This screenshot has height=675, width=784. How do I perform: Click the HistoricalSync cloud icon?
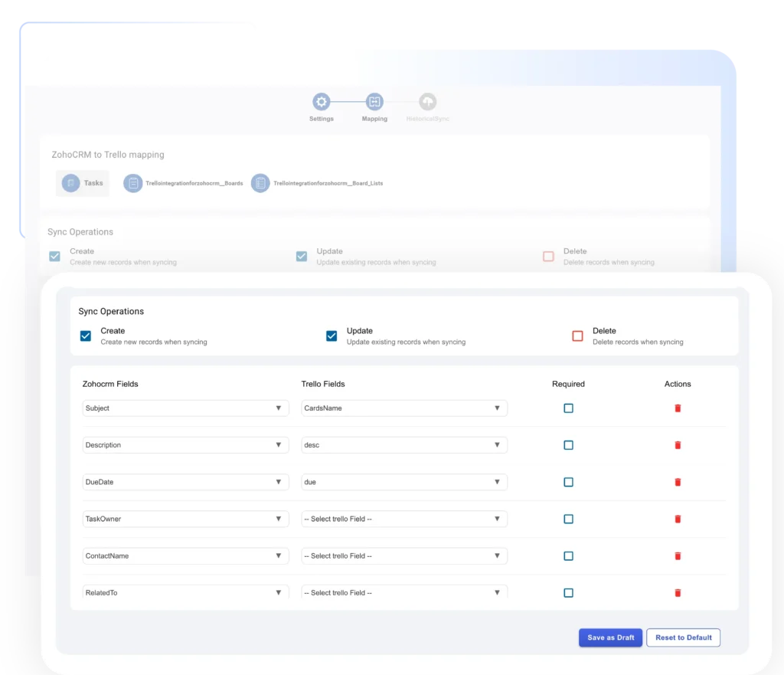[x=426, y=101]
